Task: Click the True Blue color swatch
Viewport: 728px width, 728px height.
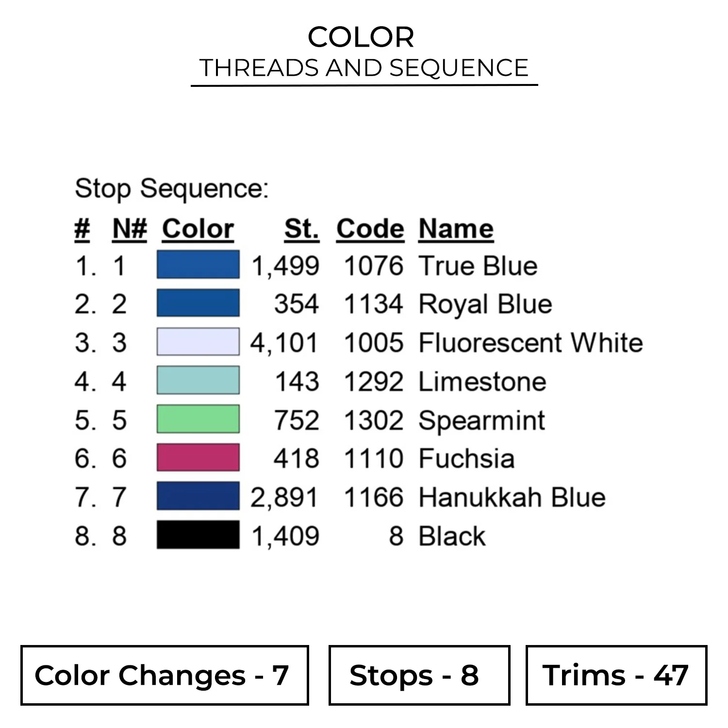Action: pyautogui.click(x=198, y=265)
